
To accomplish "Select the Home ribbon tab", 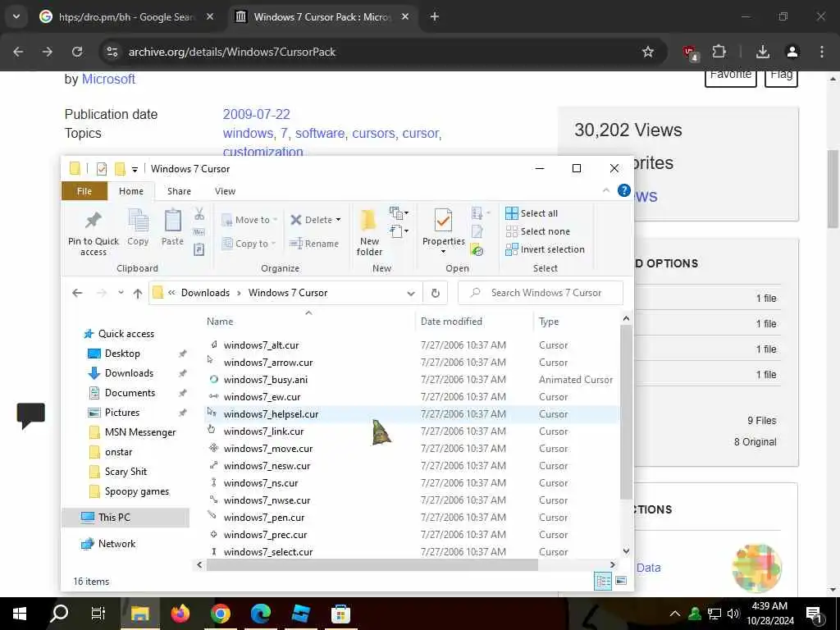I will 131,191.
